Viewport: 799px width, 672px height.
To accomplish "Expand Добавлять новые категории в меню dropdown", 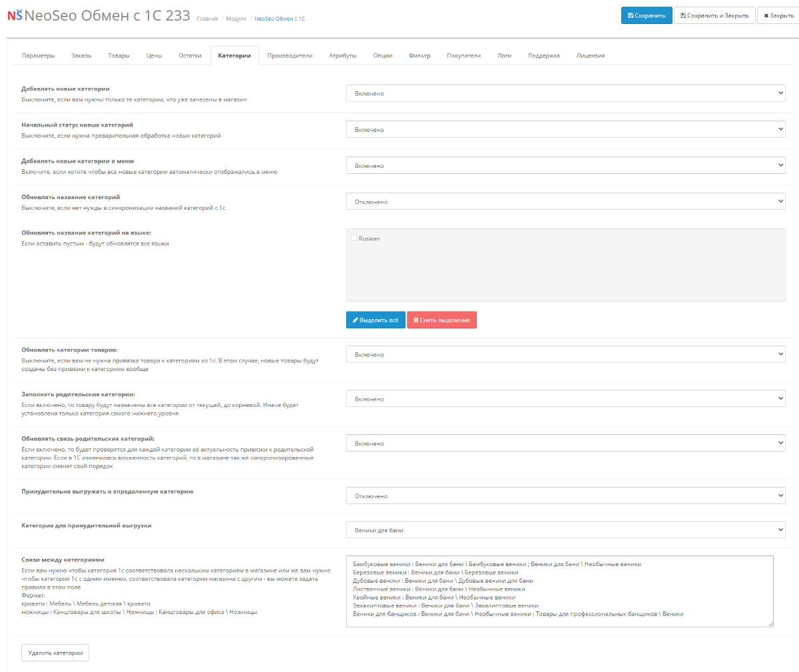I will pos(565,165).
